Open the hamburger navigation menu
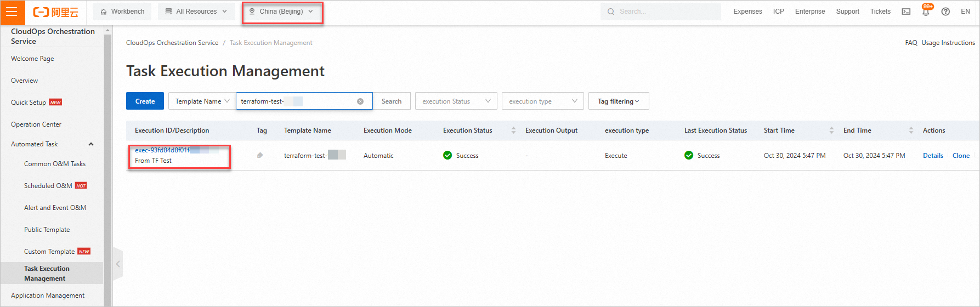 point(12,12)
